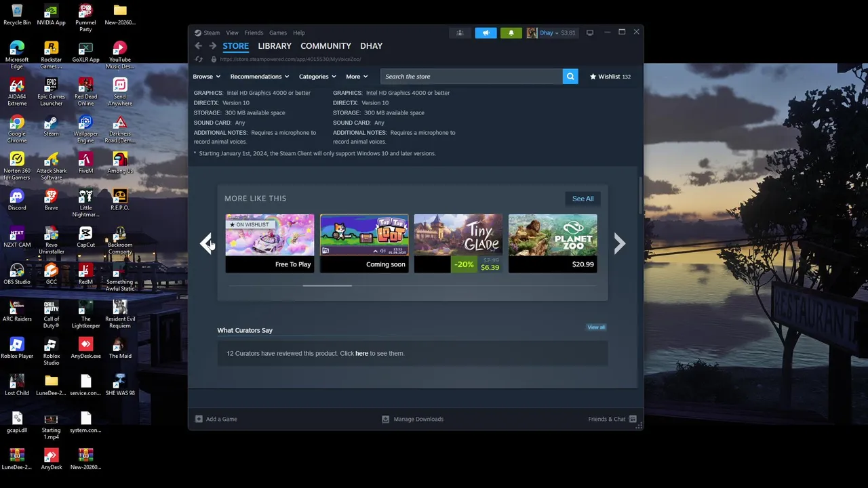868x488 pixels.
Task: Open the Tiny Glade game card
Action: (x=458, y=243)
